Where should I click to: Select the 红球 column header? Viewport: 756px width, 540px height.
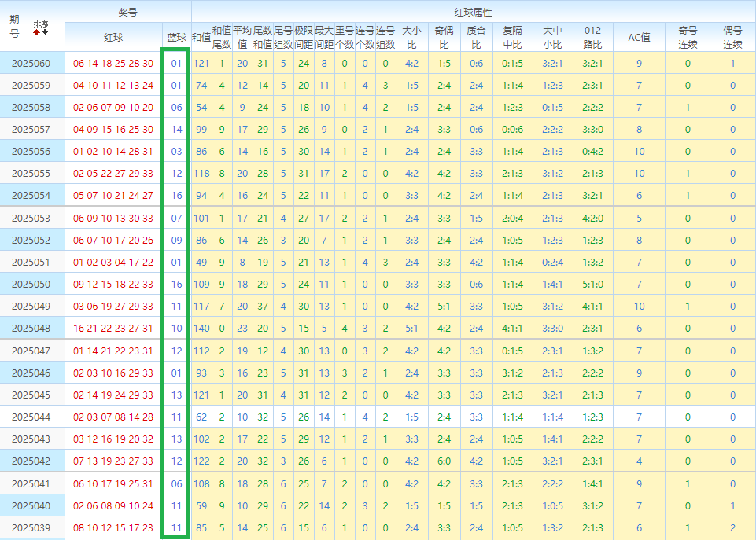click(113, 37)
